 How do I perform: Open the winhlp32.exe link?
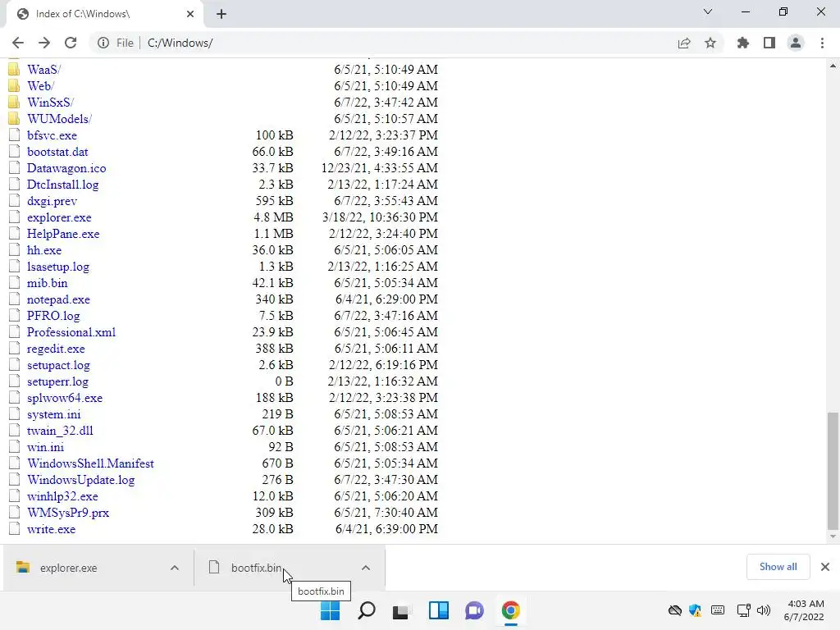point(62,496)
